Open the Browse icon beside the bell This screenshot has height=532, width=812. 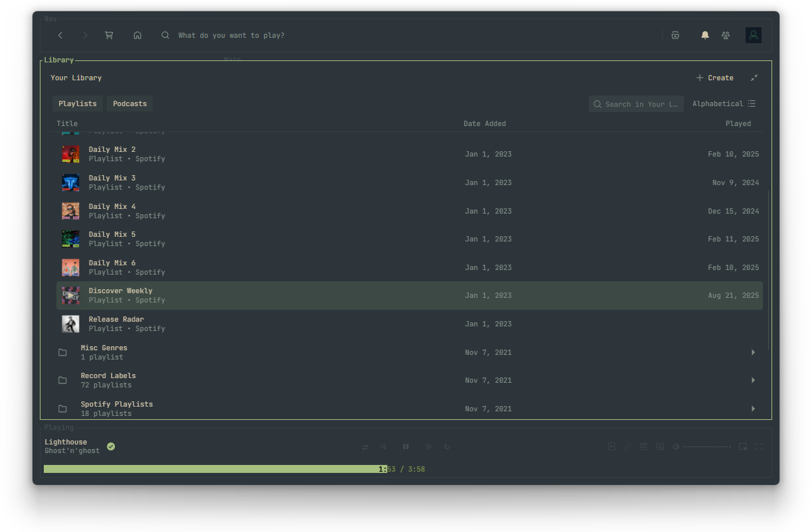[675, 35]
